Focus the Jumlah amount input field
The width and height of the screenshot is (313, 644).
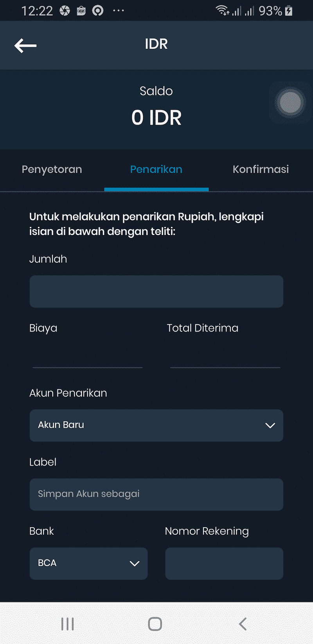tap(156, 291)
